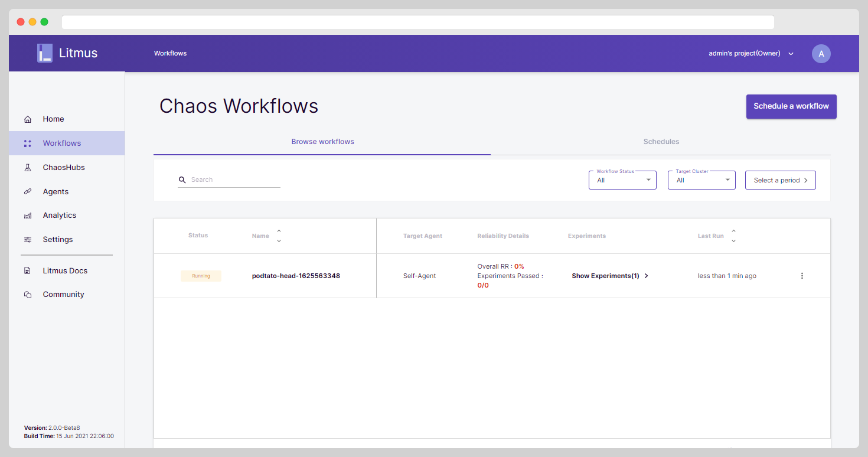Open the row options three-dot menu
Viewport: 868px width, 457px height.
click(x=802, y=276)
